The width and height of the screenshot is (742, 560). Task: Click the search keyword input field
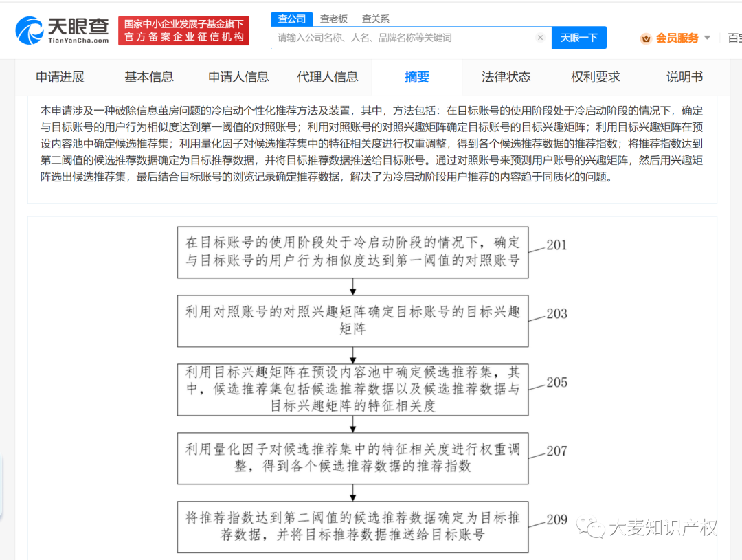(405, 37)
